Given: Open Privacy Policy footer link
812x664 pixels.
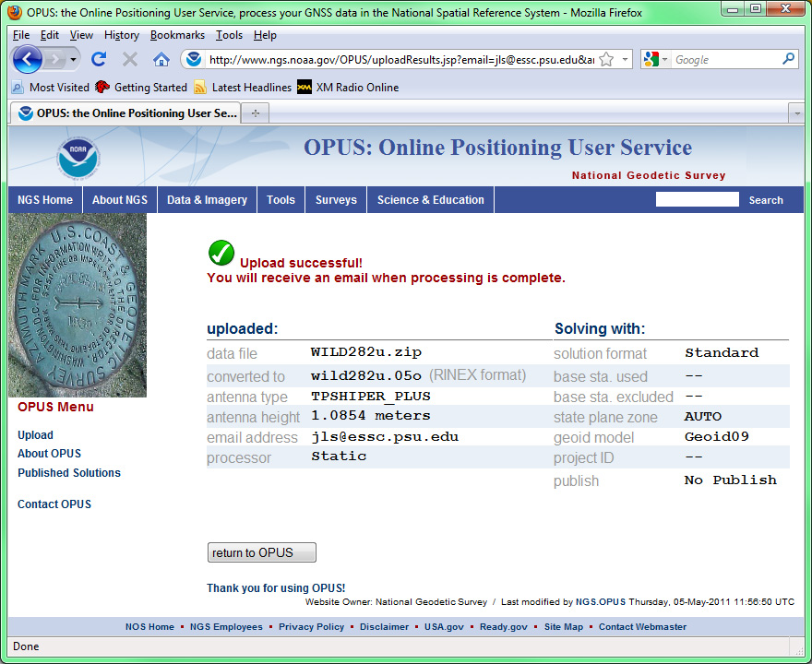Looking at the screenshot, I should pos(311,626).
